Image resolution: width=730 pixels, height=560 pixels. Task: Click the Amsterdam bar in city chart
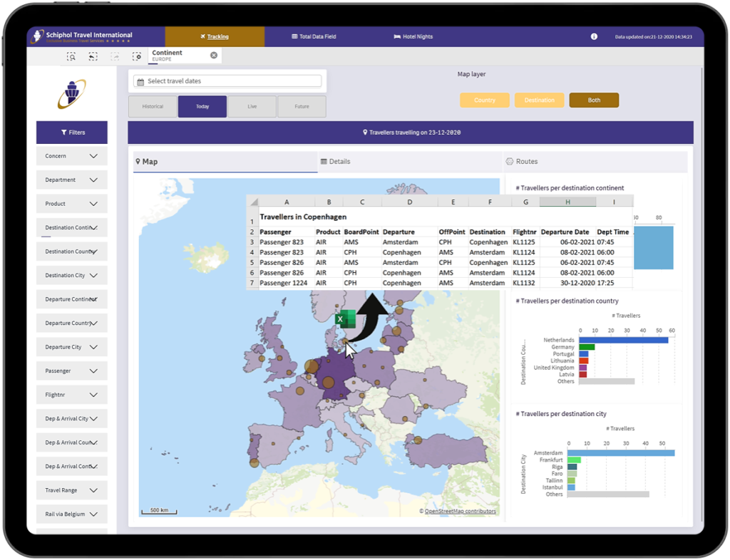(621, 453)
